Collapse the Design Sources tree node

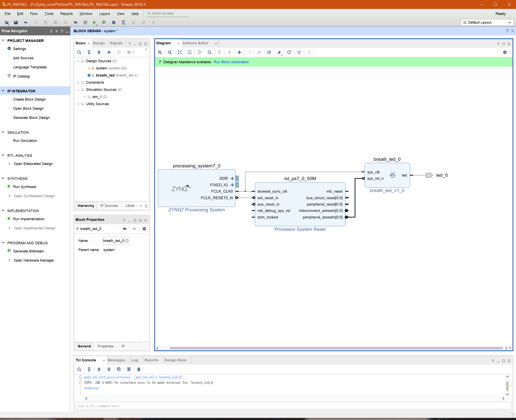[x=78, y=61]
